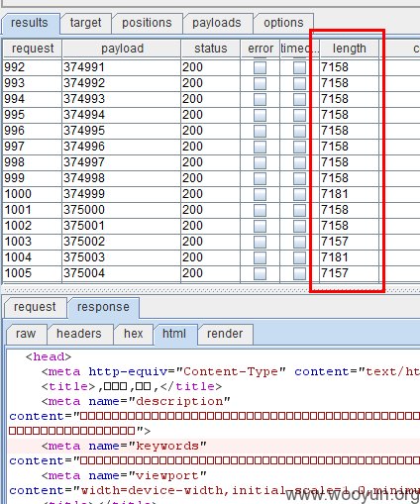Toggle timeout checkbox for request 1000

299,194
